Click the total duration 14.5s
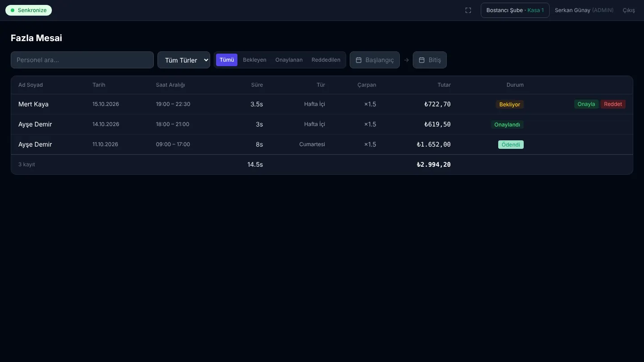The image size is (644, 362). pos(255,164)
